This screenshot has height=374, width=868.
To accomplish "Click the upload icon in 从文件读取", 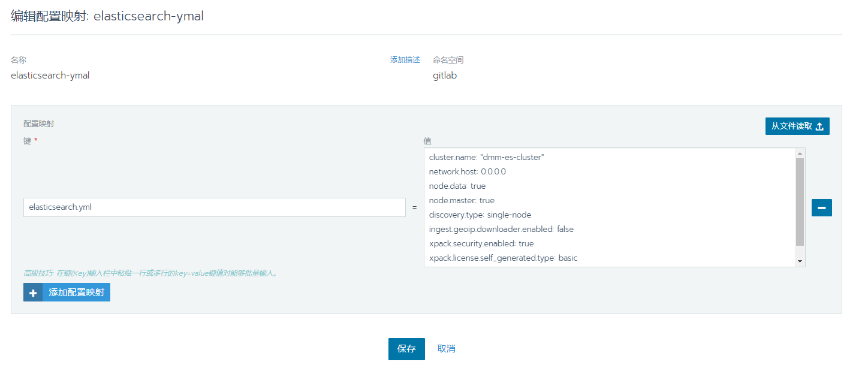I will (819, 126).
